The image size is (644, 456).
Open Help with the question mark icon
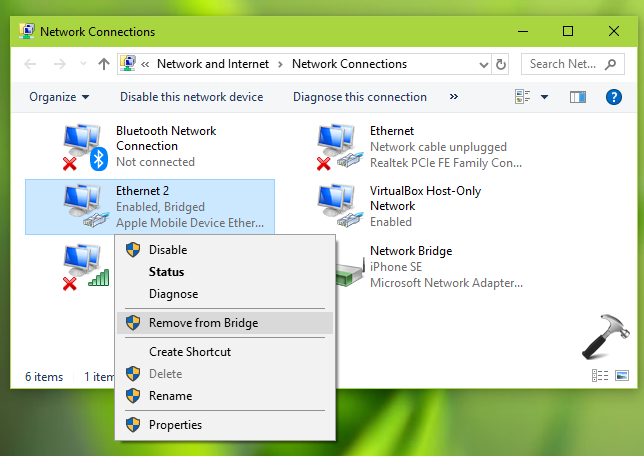[614, 97]
